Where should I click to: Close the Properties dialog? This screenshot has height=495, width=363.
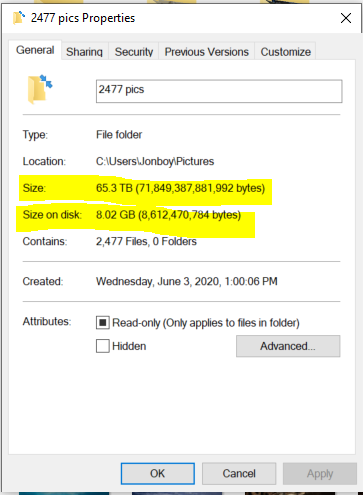tap(346, 18)
